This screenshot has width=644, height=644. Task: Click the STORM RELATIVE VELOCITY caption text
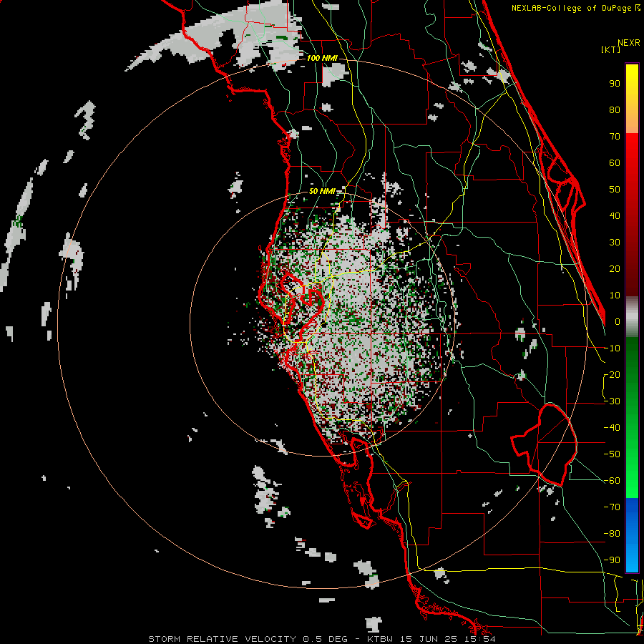[x=222, y=639]
